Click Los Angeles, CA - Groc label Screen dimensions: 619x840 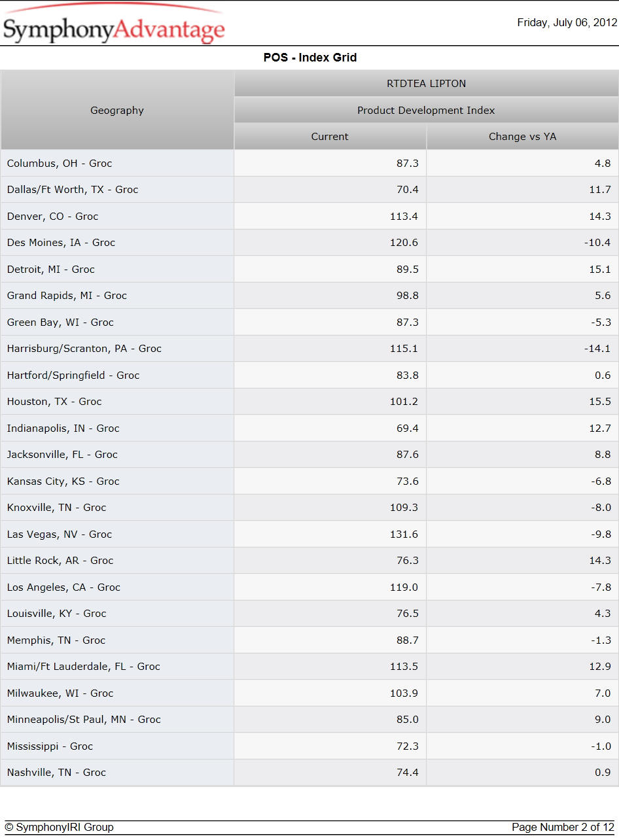63,587
